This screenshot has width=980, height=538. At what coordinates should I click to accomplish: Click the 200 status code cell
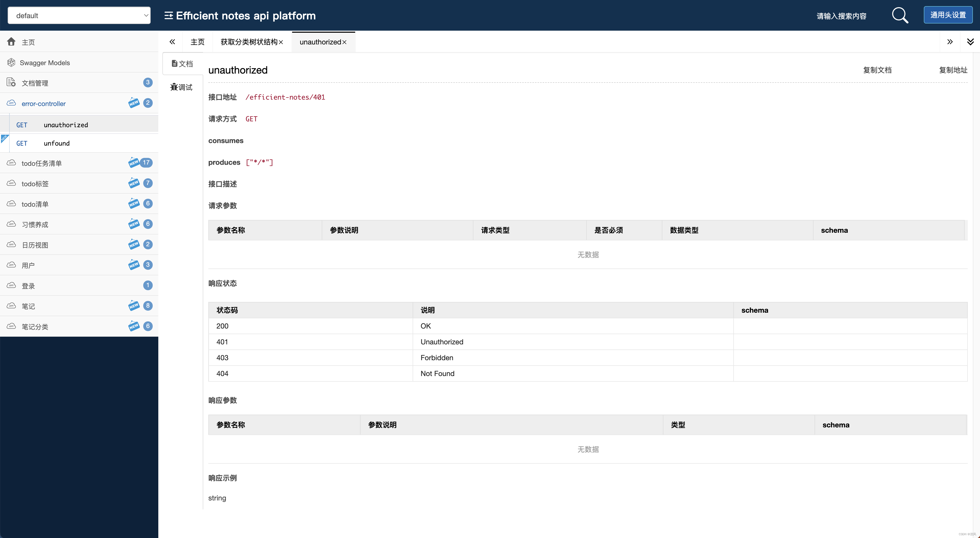point(310,326)
